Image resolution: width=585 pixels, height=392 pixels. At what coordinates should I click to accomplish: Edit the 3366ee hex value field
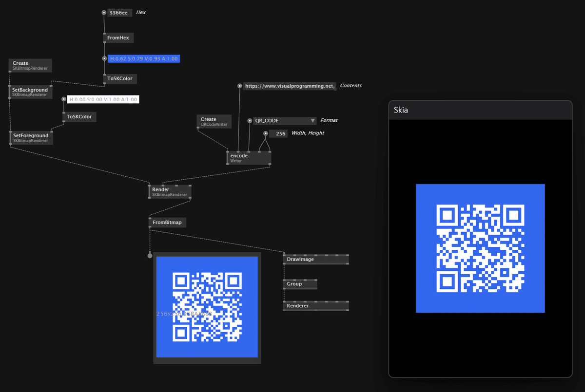(119, 13)
